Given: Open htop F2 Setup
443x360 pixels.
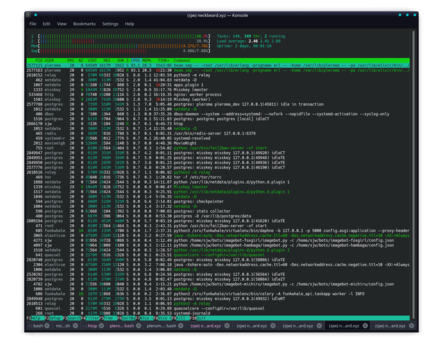Looking at the screenshot, I should coord(54,318).
